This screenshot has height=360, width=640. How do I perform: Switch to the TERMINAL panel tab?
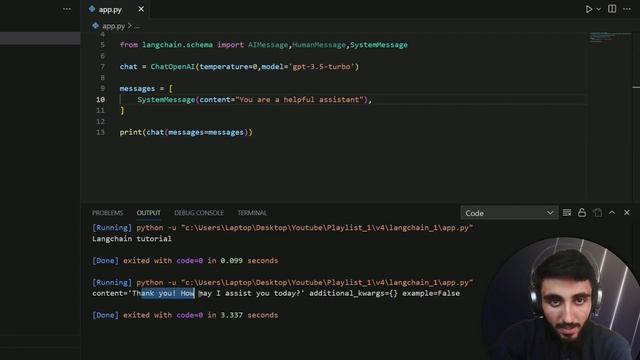(252, 213)
